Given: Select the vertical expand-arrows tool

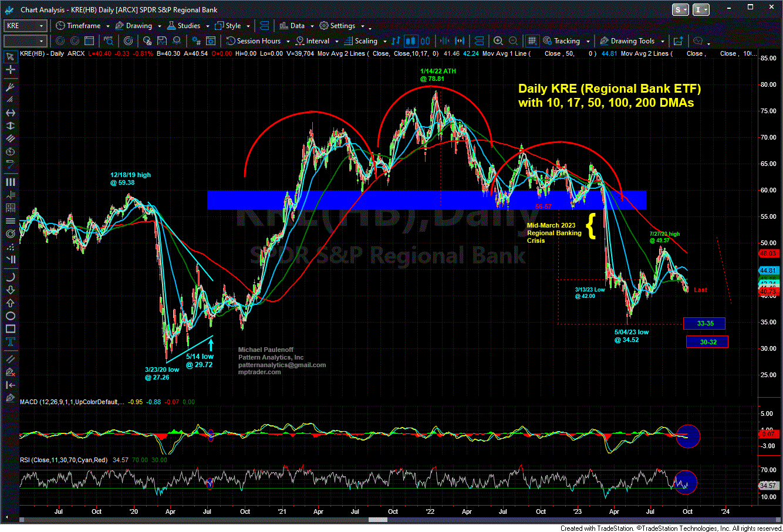Looking at the screenshot, I should 10,126.
